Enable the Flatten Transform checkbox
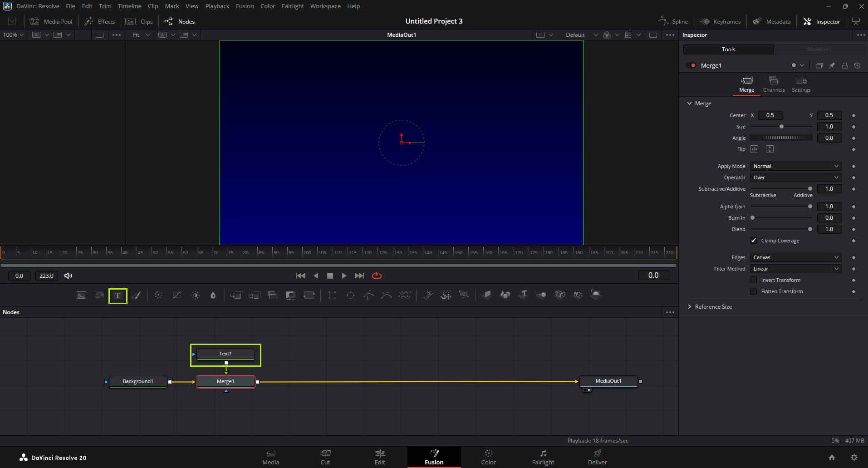 [754, 291]
